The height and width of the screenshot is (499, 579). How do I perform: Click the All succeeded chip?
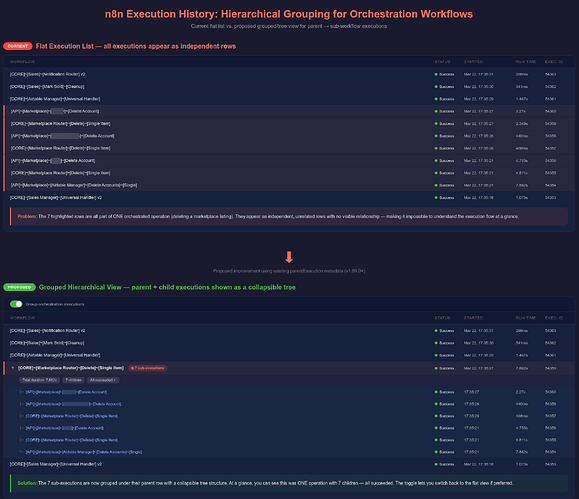tap(103, 380)
